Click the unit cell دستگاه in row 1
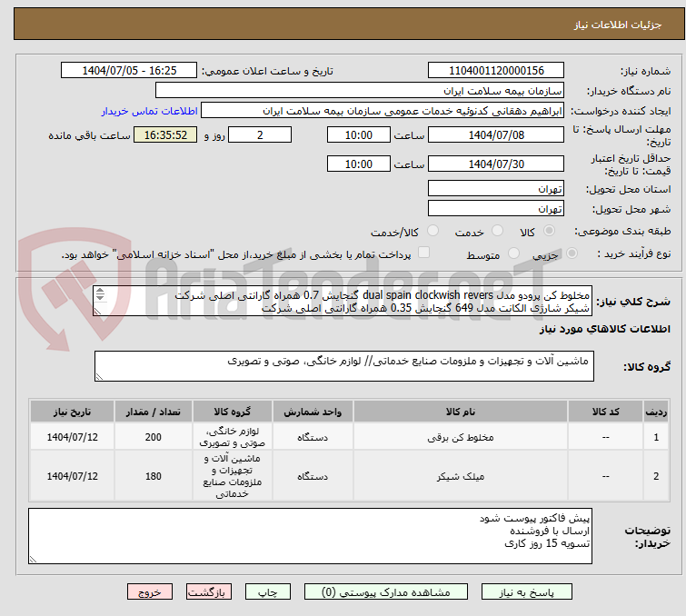 point(313,437)
